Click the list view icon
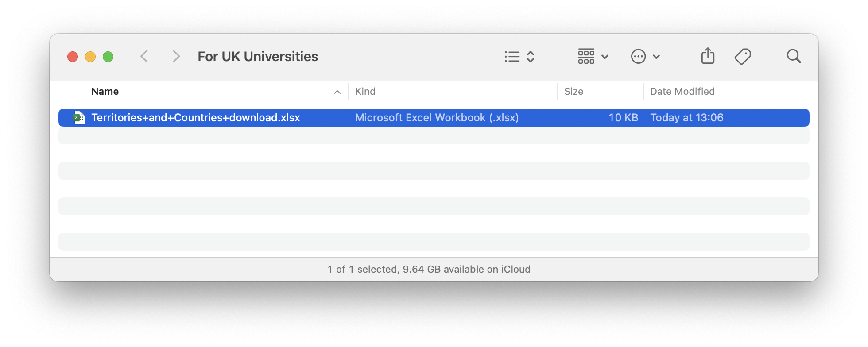The image size is (868, 347). pyautogui.click(x=512, y=57)
